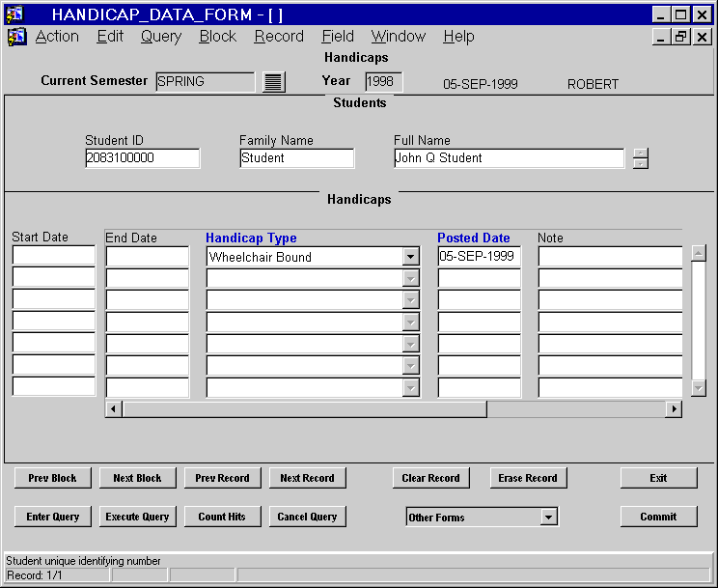Image resolution: width=718 pixels, height=588 pixels.
Task: Click the Handicap Type column label
Action: (x=251, y=238)
